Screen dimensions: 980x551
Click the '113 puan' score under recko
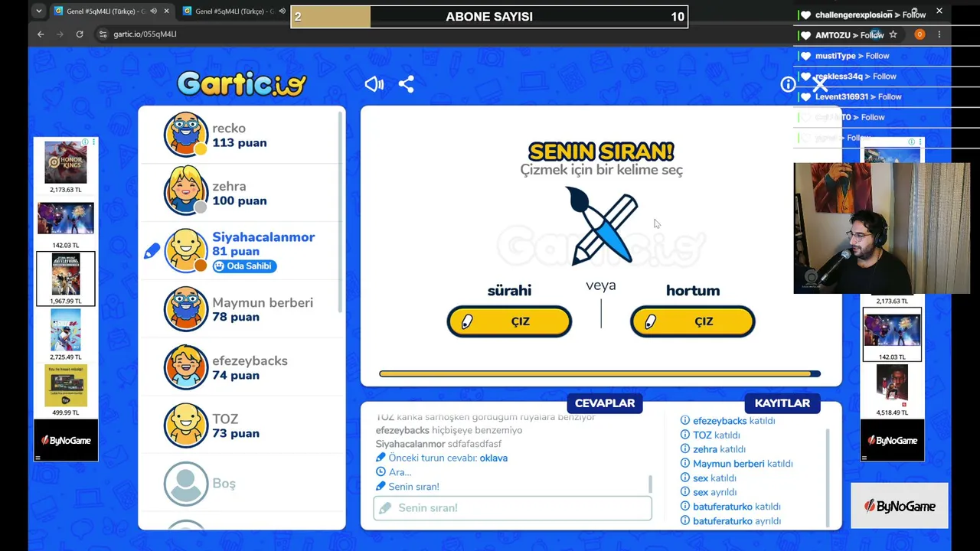point(240,142)
